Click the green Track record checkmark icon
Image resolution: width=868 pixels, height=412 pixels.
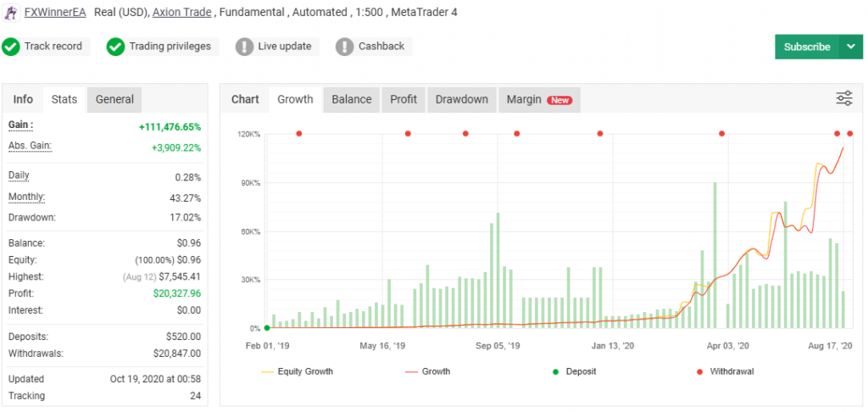point(11,47)
